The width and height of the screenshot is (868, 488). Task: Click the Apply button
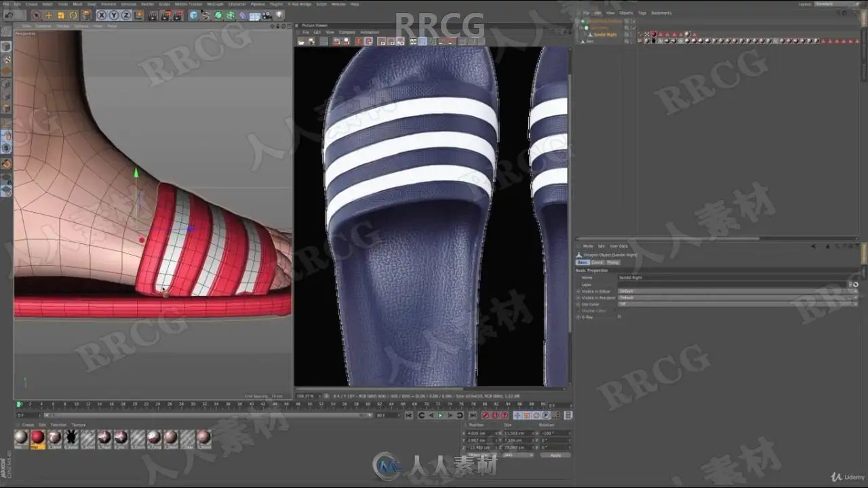[x=555, y=455]
